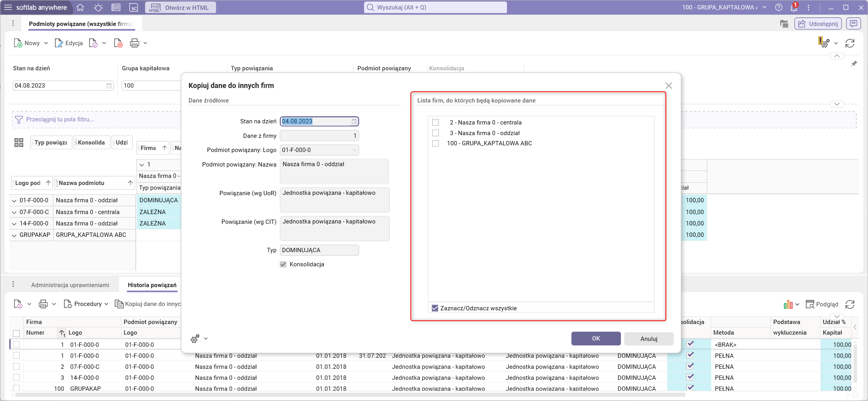The width and height of the screenshot is (868, 401).
Task: Open the print options dropdown arrow in top toolbar
Action: pyautogui.click(x=145, y=43)
